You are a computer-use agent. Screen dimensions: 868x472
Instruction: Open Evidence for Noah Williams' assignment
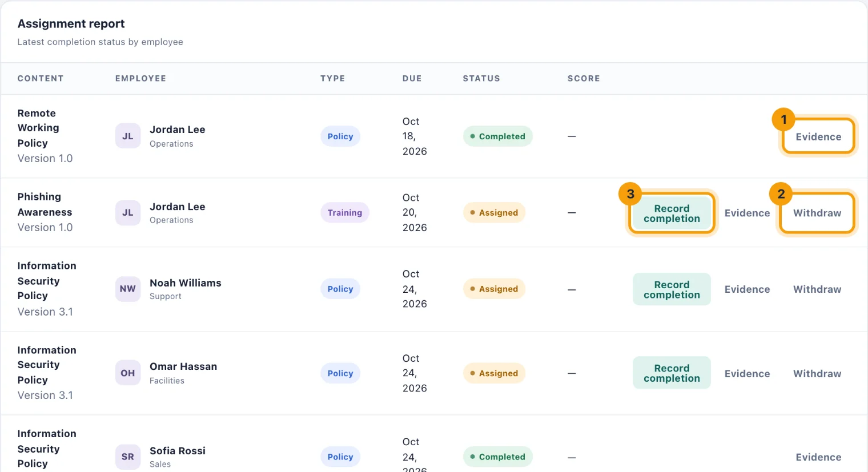tap(747, 289)
